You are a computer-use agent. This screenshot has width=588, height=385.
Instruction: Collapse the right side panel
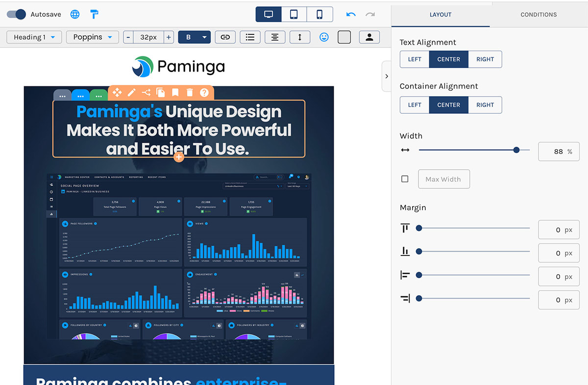tap(387, 76)
